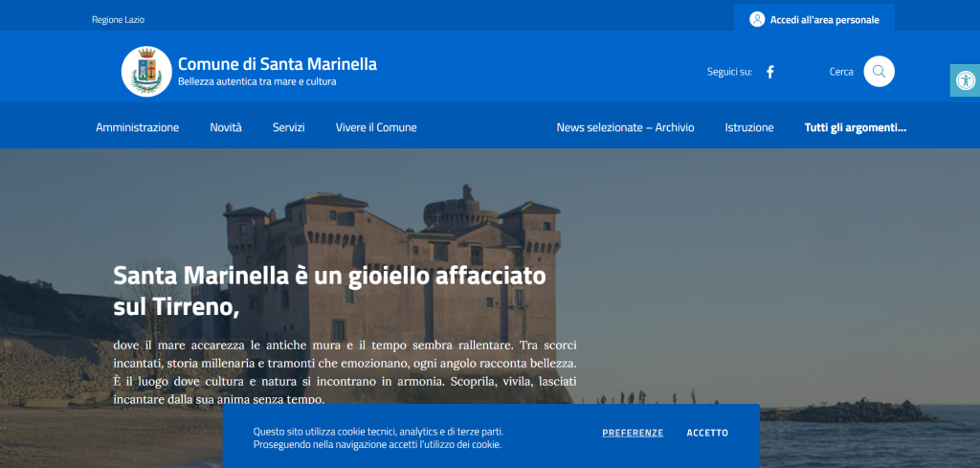Viewport: 980px width, 468px height.
Task: Open the Amministrazione menu
Action: pyautogui.click(x=137, y=127)
